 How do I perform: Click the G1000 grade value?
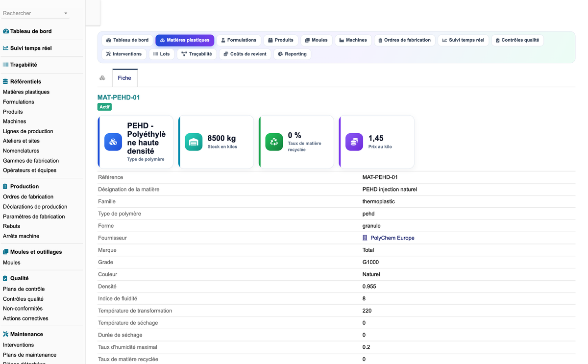point(370,262)
